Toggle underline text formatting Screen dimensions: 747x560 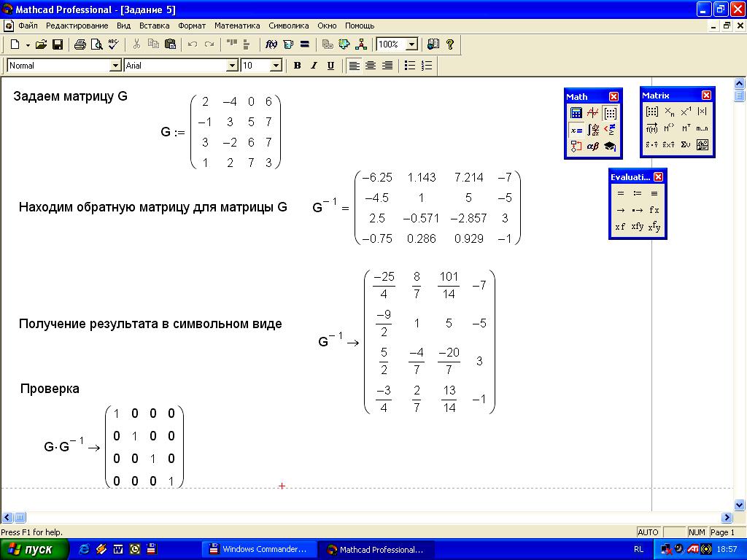[x=330, y=66]
